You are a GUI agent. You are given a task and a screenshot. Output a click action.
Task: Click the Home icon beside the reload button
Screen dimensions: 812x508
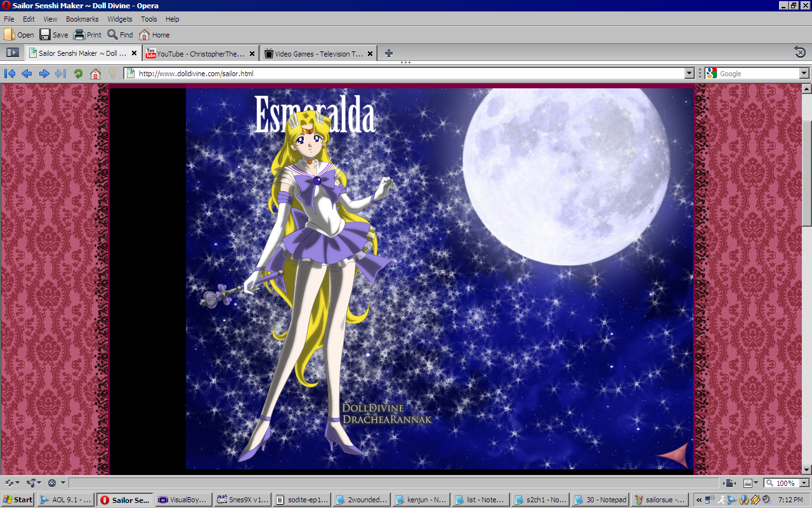95,74
